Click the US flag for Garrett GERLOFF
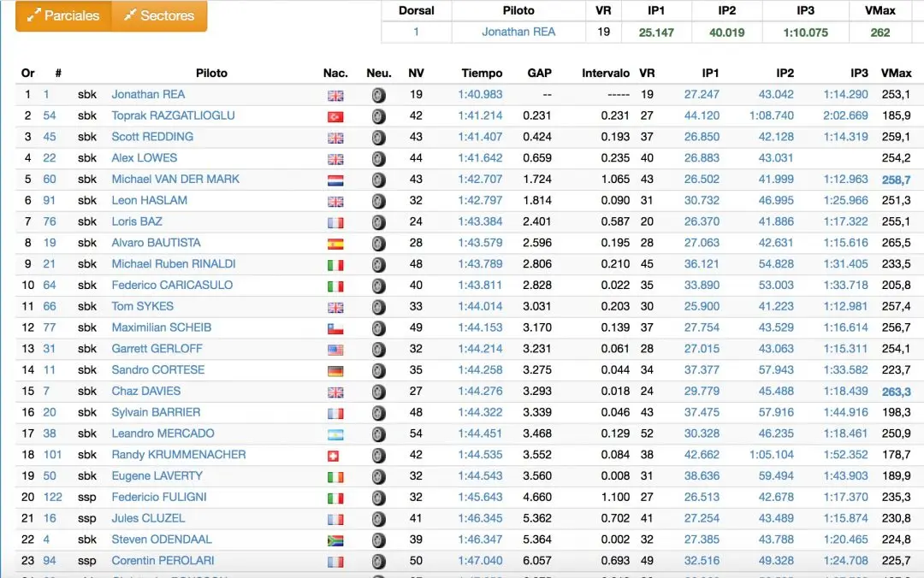The height and width of the screenshot is (578, 924). point(335,350)
